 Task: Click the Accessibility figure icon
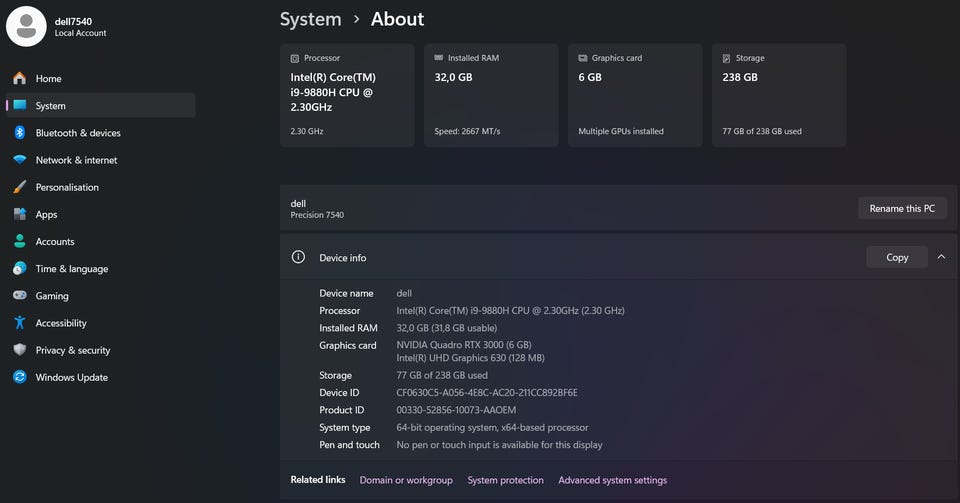point(20,322)
